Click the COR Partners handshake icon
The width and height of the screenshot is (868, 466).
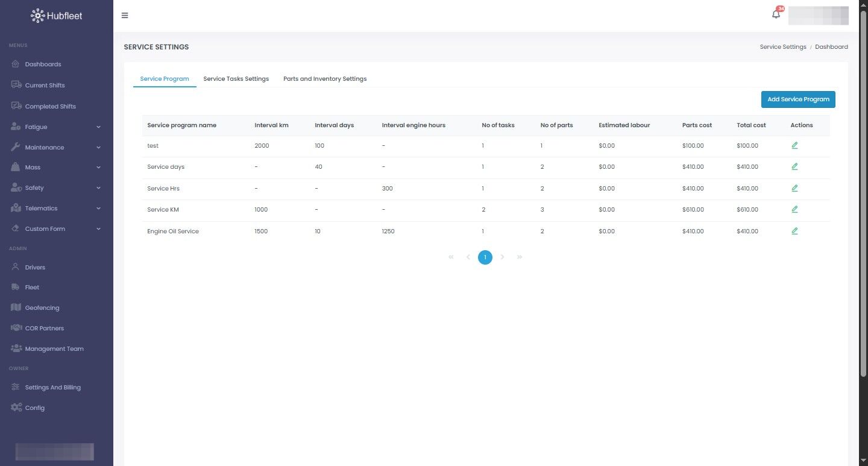(x=16, y=328)
